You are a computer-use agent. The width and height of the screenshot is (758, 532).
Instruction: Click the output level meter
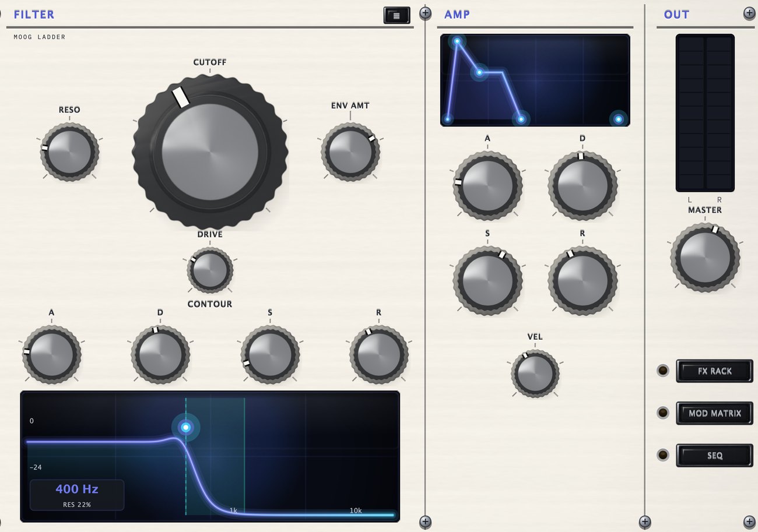pyautogui.click(x=705, y=113)
